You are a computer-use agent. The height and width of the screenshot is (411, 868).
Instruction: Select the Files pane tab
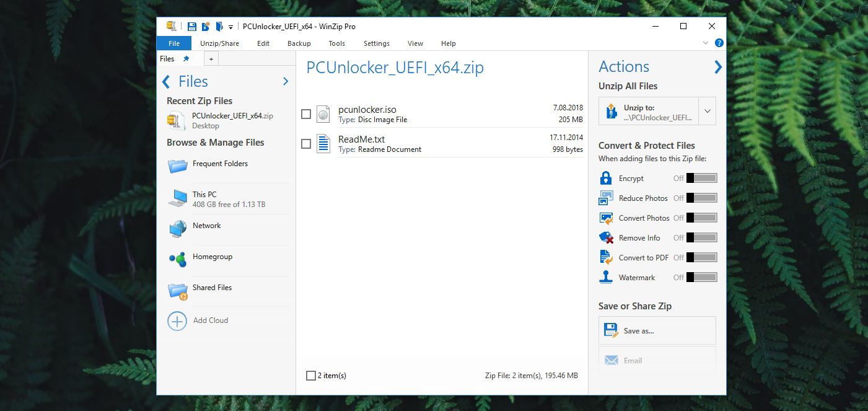[167, 59]
